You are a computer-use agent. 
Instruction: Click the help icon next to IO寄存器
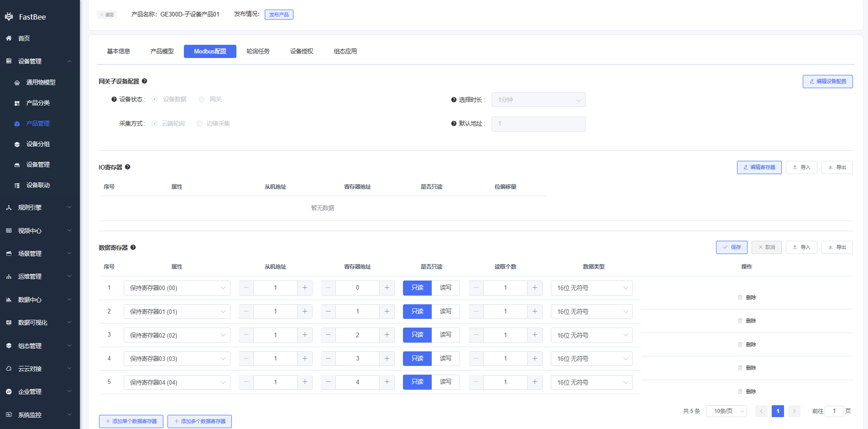point(128,167)
